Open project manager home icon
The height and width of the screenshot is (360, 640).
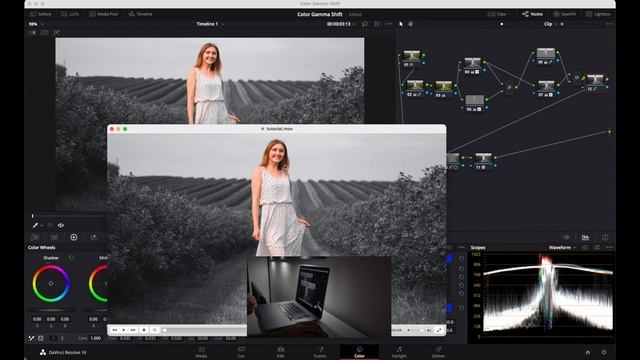[588, 352]
